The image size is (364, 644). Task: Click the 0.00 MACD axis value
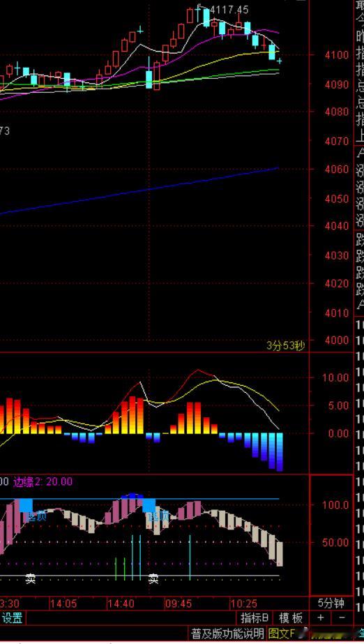pos(338,433)
